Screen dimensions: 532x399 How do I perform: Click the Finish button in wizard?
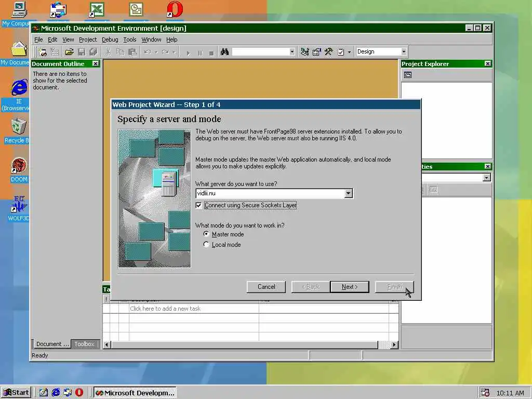click(394, 287)
